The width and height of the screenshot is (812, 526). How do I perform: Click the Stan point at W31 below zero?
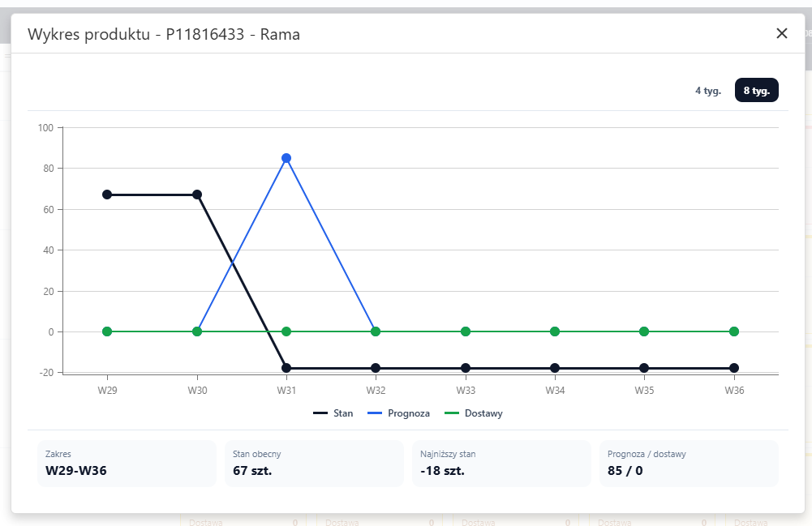286,368
